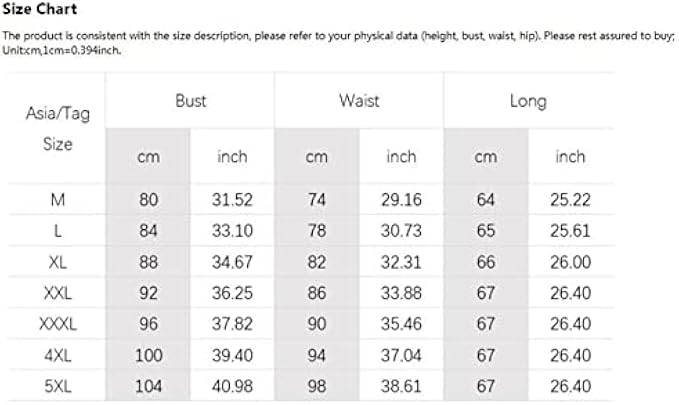Click the 33.88 inch waist value
The image size is (679, 405).
(x=401, y=293)
